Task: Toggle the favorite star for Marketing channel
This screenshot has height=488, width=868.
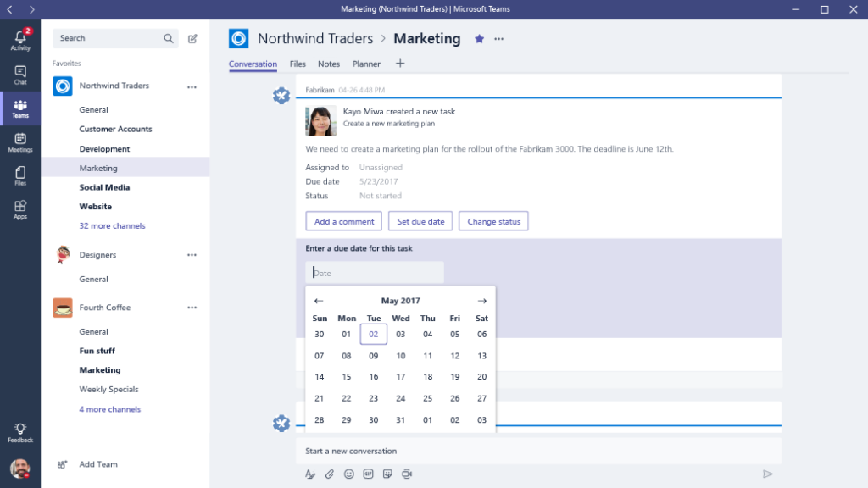Action: (480, 39)
